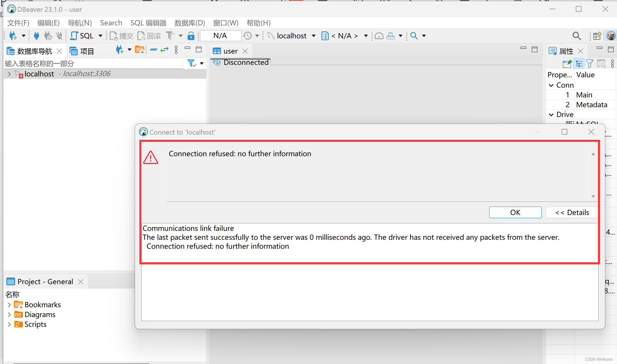Expand the Bookmarks folder
Screen dimensions: 617x364
9,305
